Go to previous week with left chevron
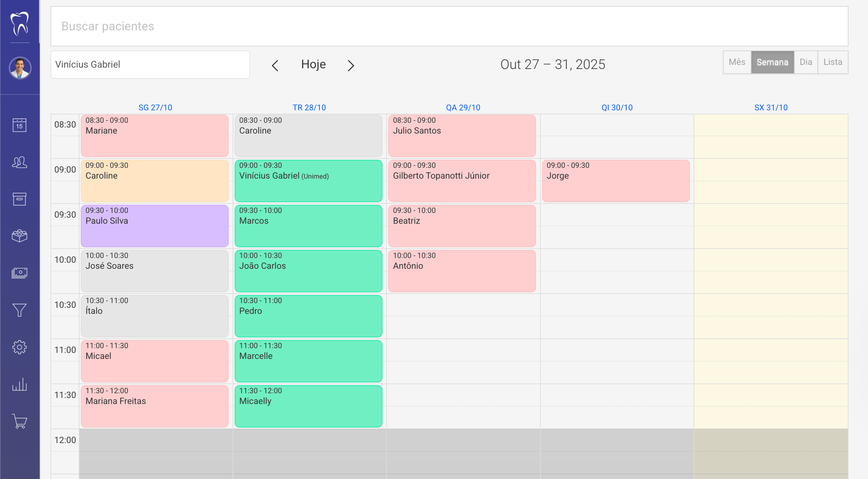This screenshot has width=868, height=479. click(275, 65)
